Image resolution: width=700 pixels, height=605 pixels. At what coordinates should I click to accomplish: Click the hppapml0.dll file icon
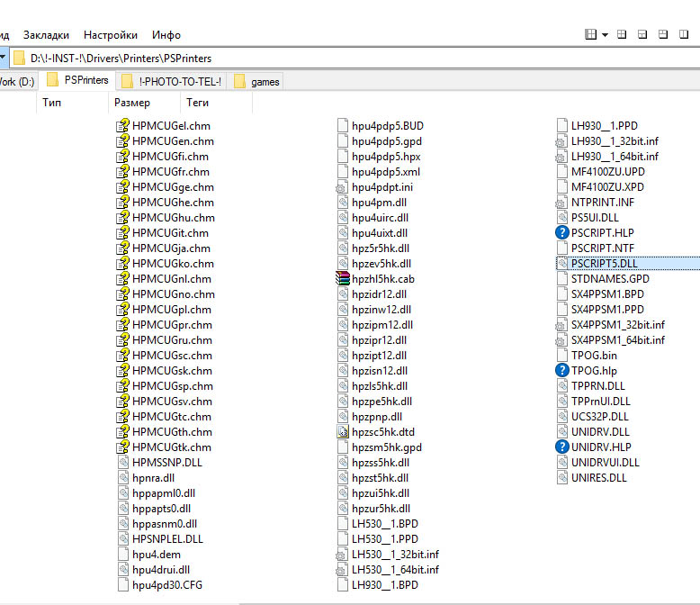[x=123, y=492]
